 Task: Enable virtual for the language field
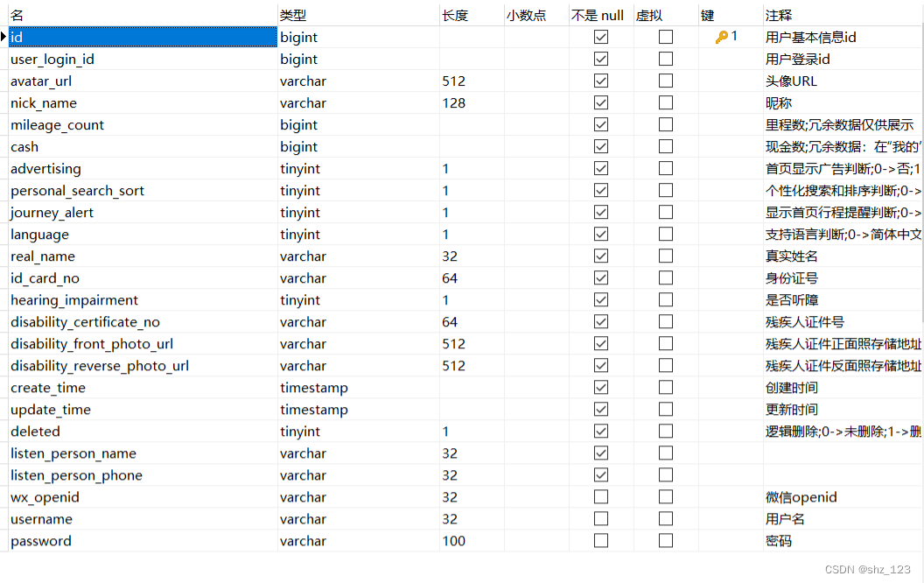coord(666,234)
